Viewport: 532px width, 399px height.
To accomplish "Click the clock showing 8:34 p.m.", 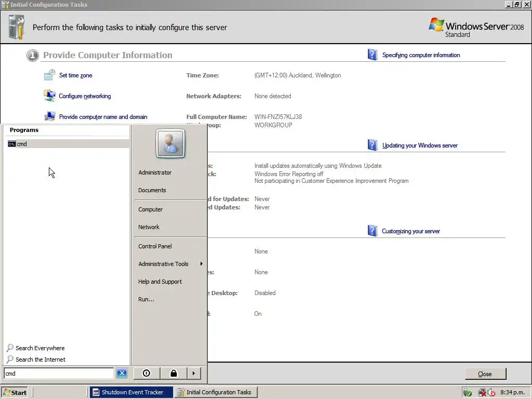I will [x=513, y=392].
